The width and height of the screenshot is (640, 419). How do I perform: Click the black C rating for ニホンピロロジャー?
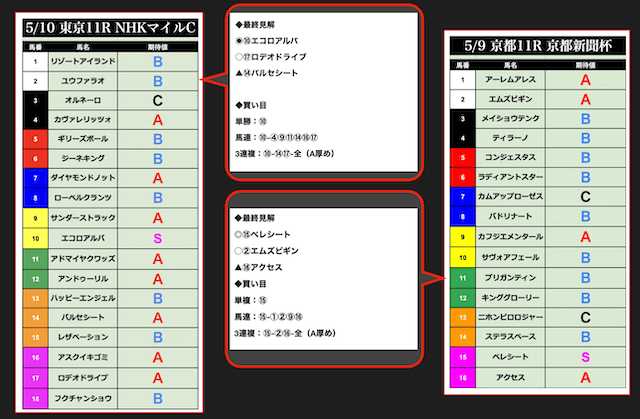(585, 317)
